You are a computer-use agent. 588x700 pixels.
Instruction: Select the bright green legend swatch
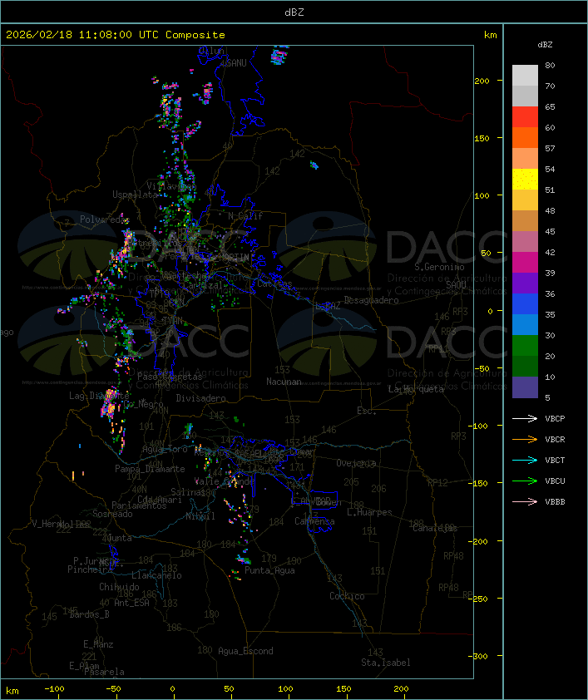525,346
